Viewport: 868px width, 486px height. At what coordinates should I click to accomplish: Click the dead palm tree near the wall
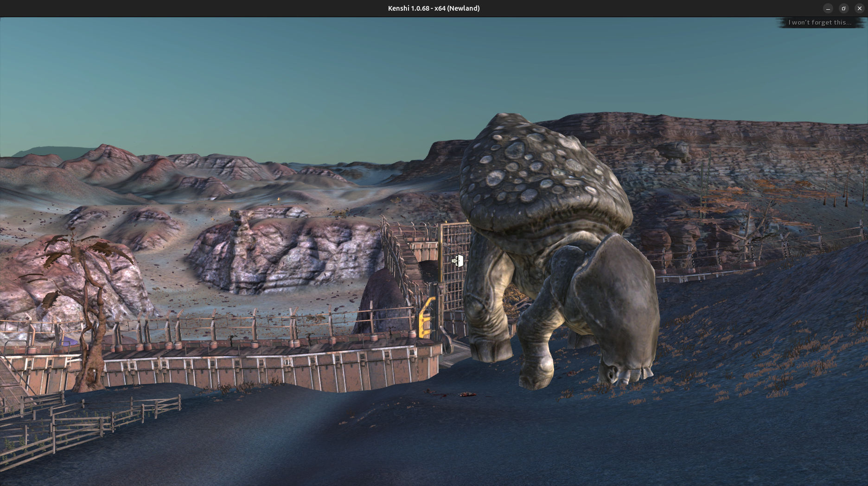coord(88,311)
